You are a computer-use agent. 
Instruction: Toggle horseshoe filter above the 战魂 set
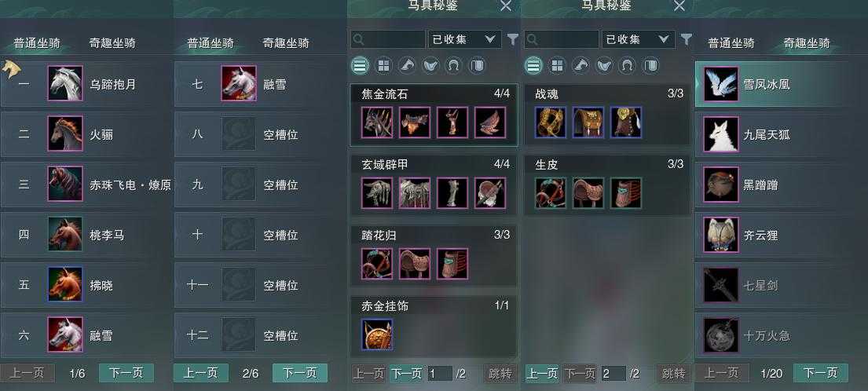[x=627, y=67]
